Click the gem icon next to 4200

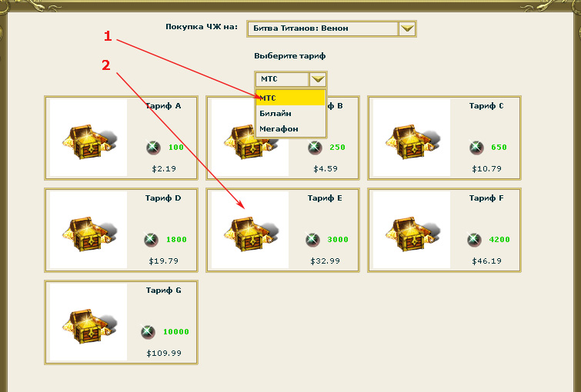(476, 240)
